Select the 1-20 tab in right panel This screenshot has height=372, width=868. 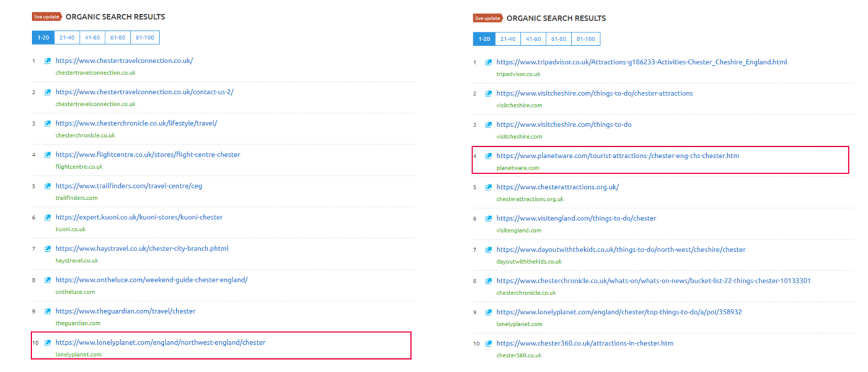click(484, 39)
